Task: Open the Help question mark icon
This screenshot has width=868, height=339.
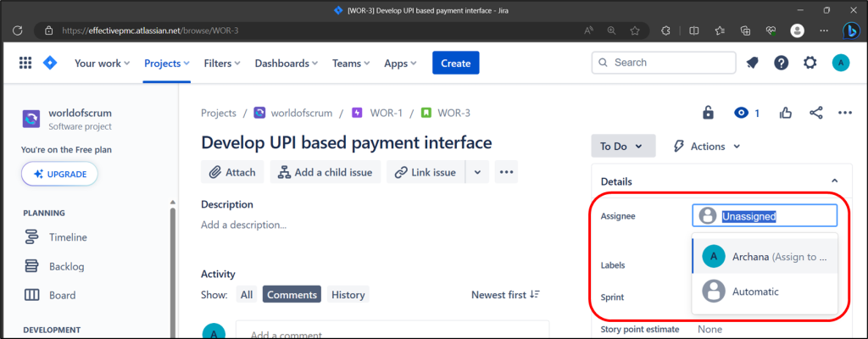Action: click(x=781, y=63)
